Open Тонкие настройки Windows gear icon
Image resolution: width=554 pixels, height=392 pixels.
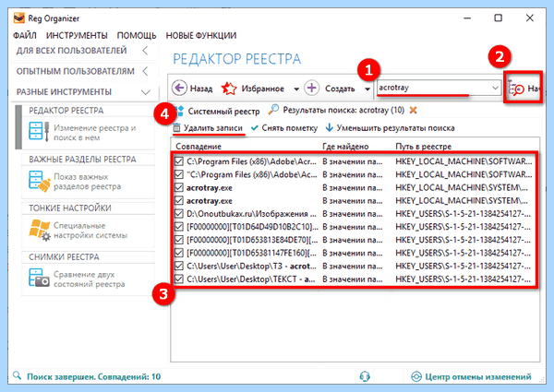coord(40,230)
